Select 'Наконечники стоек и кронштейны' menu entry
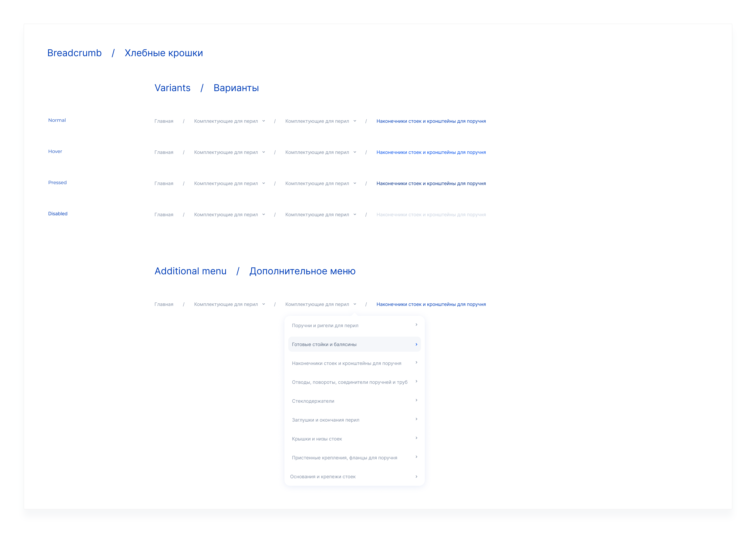Screen dimensions: 756x533 pyautogui.click(x=346, y=363)
